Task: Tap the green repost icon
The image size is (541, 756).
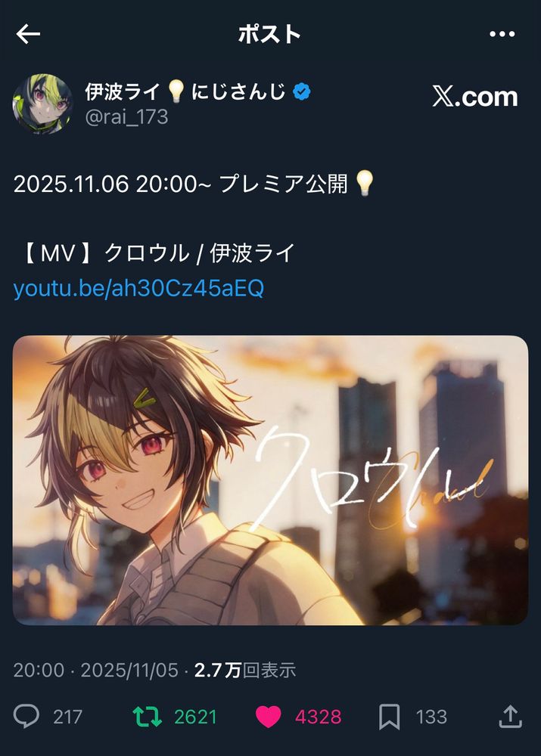Action: tap(148, 717)
